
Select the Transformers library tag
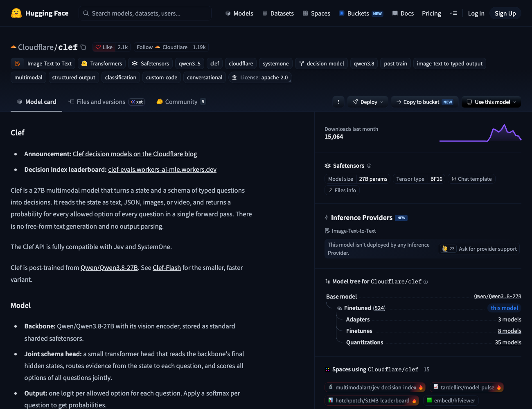click(x=101, y=63)
